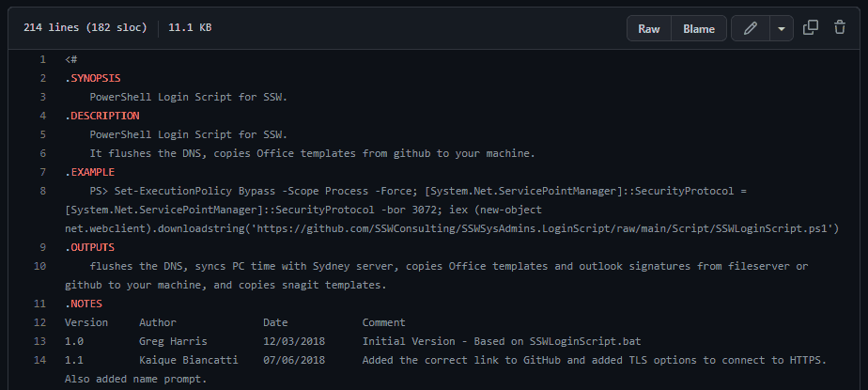Click line number 4 beside .DESCRIPTION
Screen dimensions: 868x390
[42, 116]
